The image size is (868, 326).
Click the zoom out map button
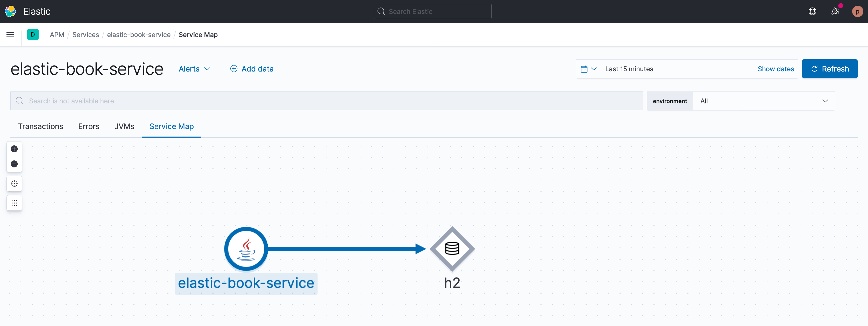pyautogui.click(x=14, y=164)
